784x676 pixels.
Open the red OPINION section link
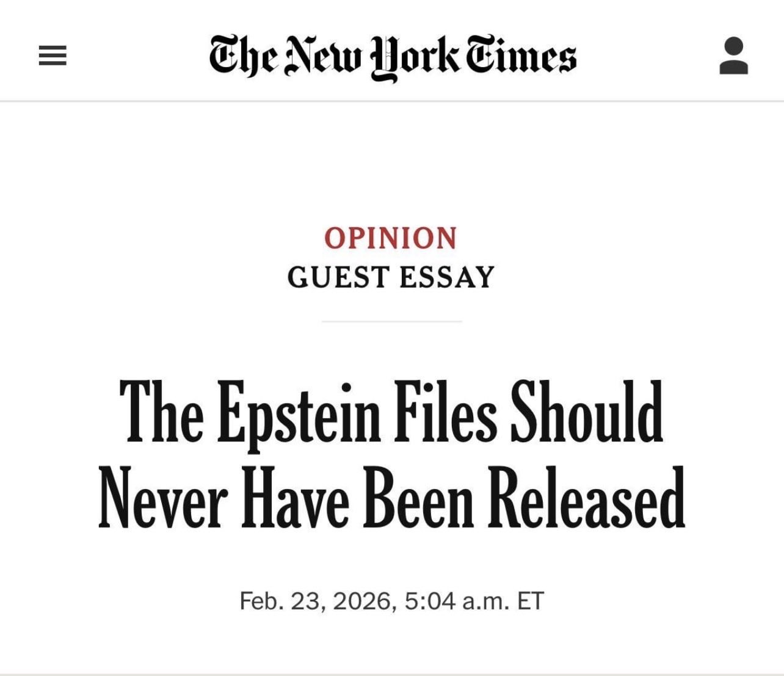pyautogui.click(x=391, y=238)
